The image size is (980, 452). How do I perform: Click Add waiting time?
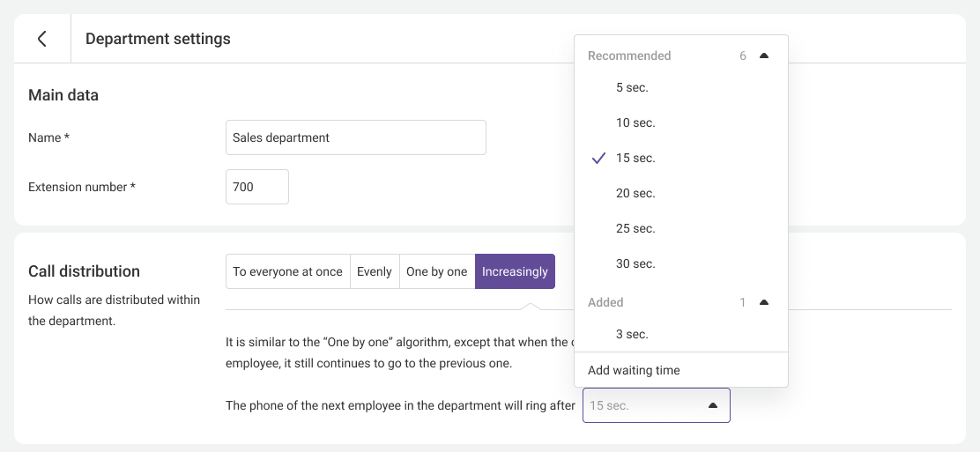(634, 370)
